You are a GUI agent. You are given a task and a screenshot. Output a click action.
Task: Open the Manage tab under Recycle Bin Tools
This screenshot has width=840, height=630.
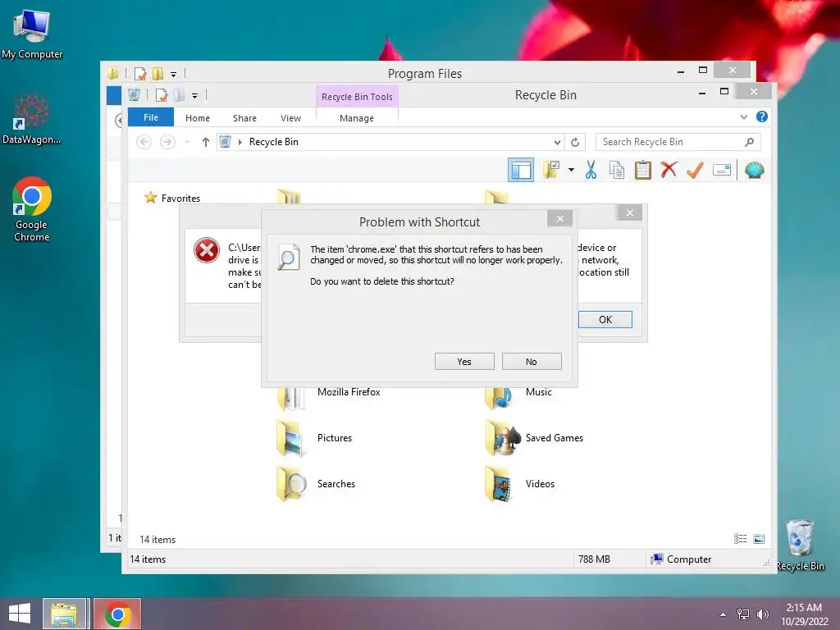coord(357,118)
